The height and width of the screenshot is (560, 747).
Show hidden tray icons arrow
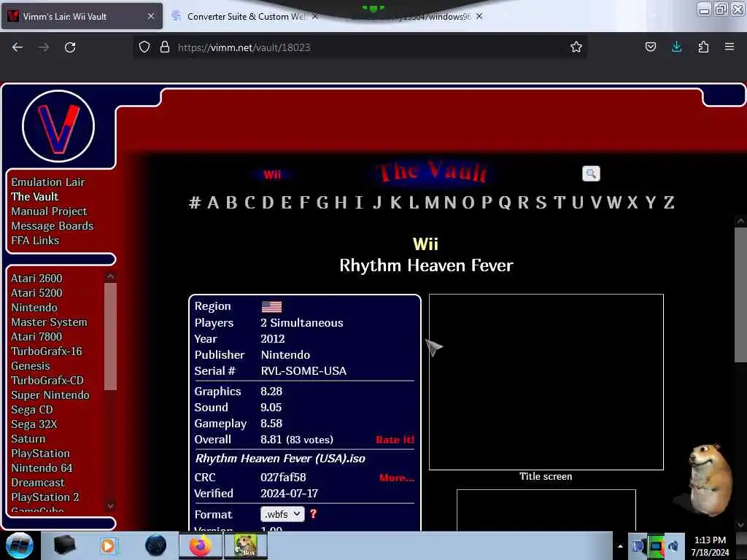[620, 545]
